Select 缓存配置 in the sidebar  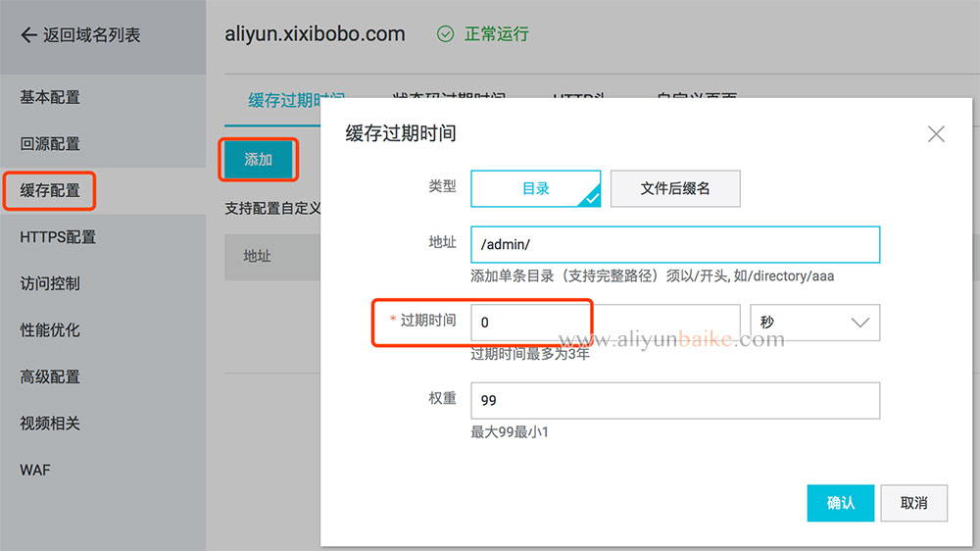click(50, 191)
